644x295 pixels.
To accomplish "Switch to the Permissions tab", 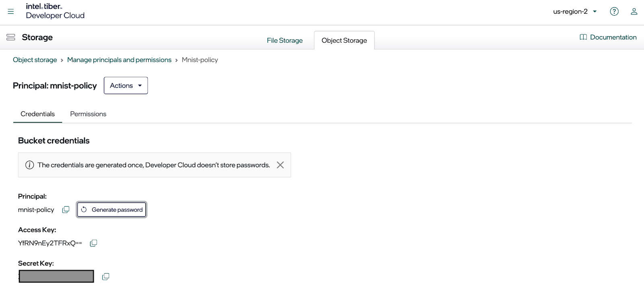I will [88, 114].
